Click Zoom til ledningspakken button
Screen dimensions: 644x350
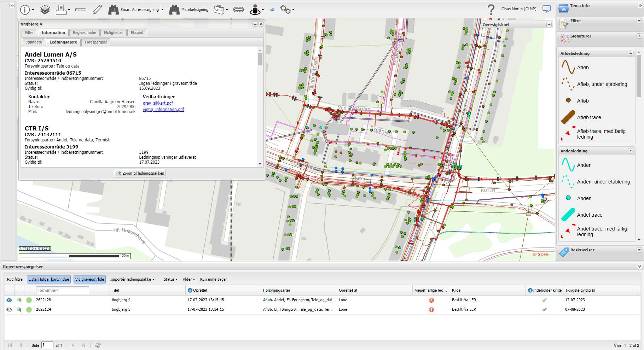pos(140,173)
